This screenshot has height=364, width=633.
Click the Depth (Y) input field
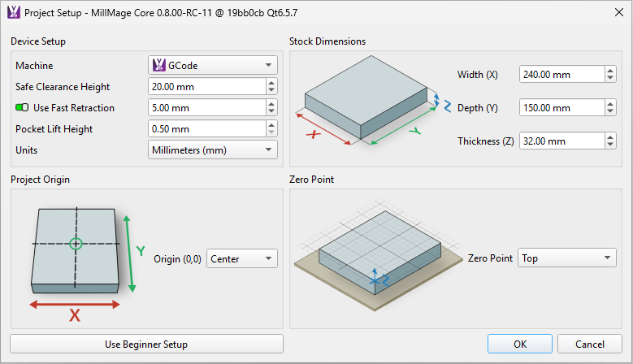point(561,108)
